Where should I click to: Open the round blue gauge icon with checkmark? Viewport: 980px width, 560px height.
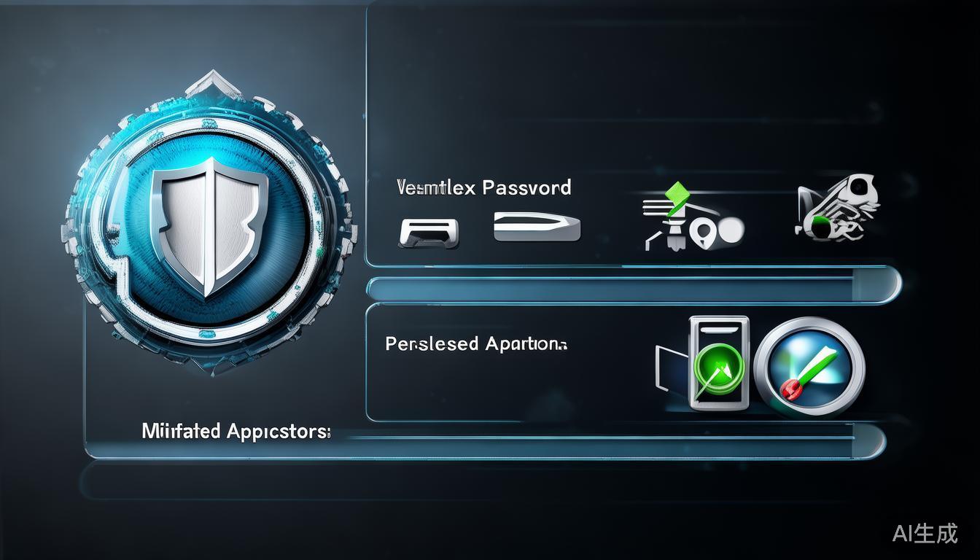click(x=810, y=365)
